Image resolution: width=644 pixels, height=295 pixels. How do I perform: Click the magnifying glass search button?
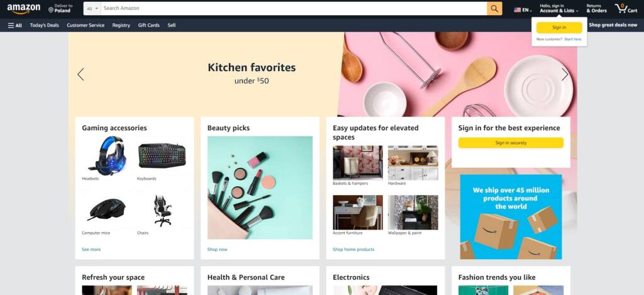point(494,8)
